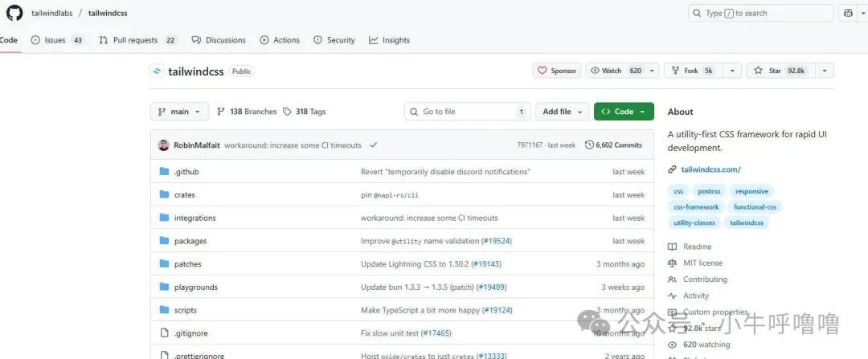Select the tailwindcss topic tag

click(747, 223)
